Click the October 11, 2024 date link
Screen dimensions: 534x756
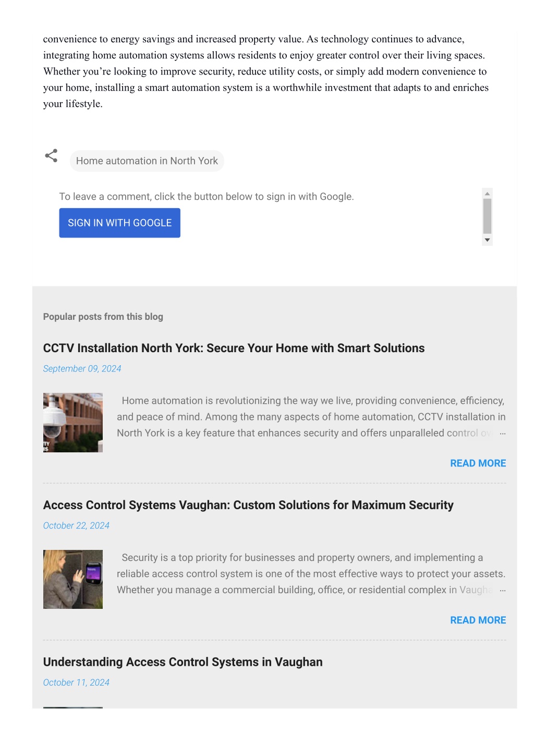coord(77,683)
